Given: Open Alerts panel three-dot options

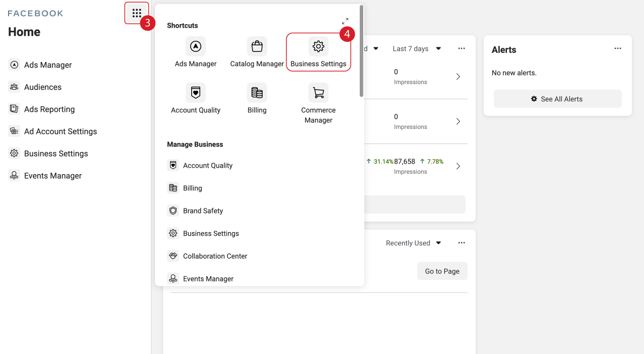Looking at the screenshot, I should [618, 49].
